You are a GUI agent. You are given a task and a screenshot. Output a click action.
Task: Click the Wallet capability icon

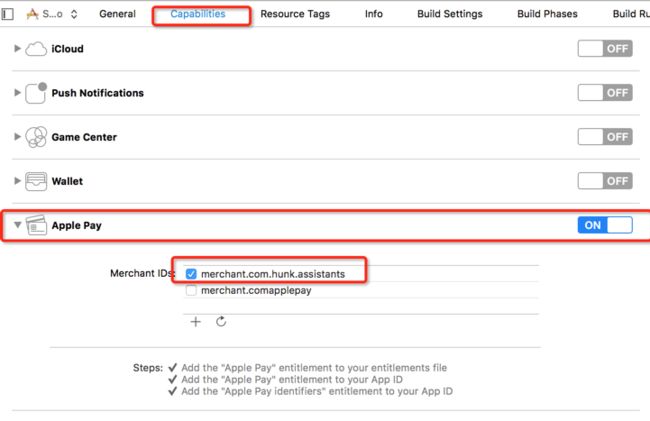click(36, 181)
